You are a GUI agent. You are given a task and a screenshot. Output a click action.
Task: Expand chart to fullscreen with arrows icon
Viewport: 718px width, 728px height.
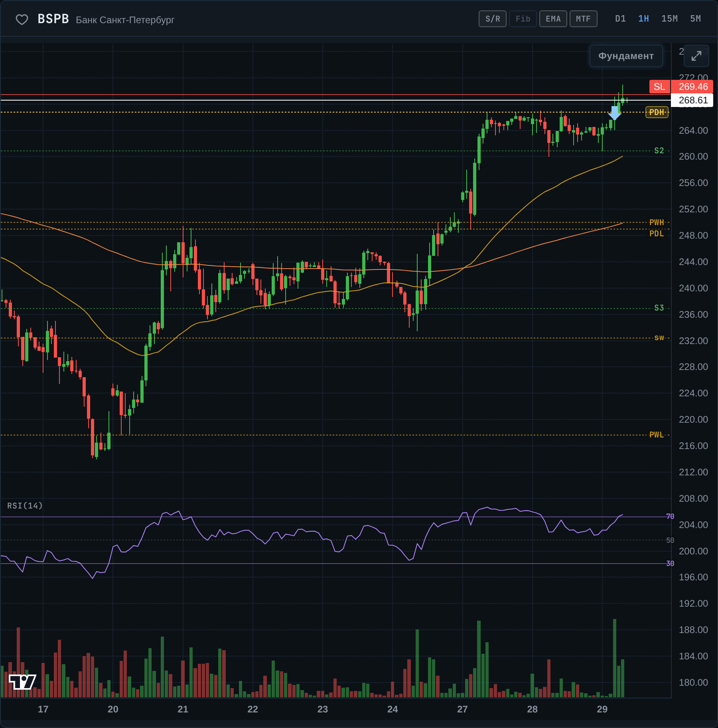696,56
